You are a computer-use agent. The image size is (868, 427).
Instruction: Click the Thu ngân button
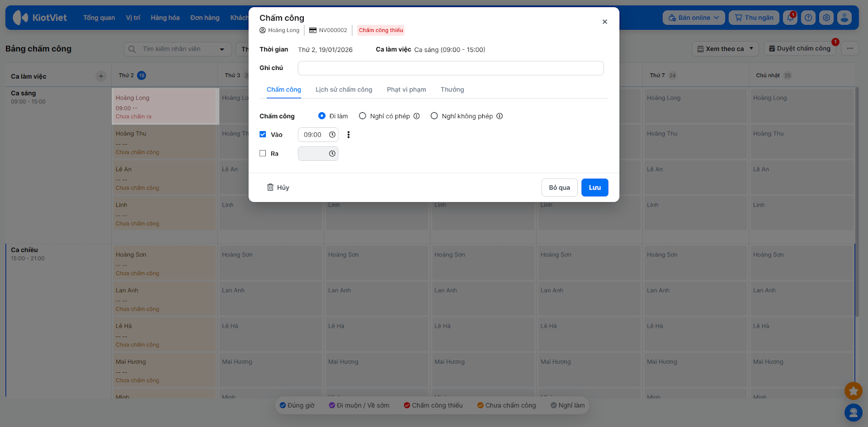[x=754, y=18]
